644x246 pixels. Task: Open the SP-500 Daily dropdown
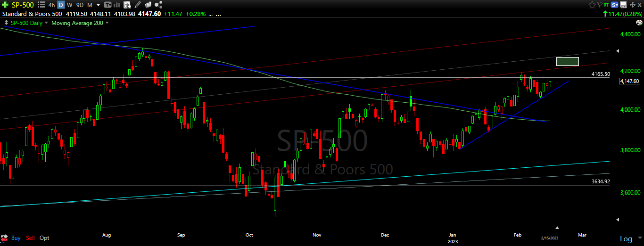(x=46, y=23)
